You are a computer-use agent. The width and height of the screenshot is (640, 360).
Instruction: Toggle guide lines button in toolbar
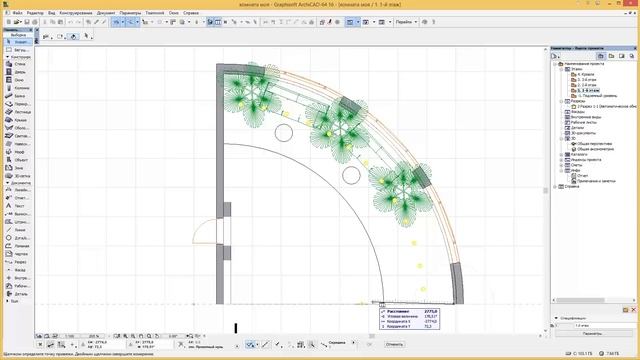116,22
